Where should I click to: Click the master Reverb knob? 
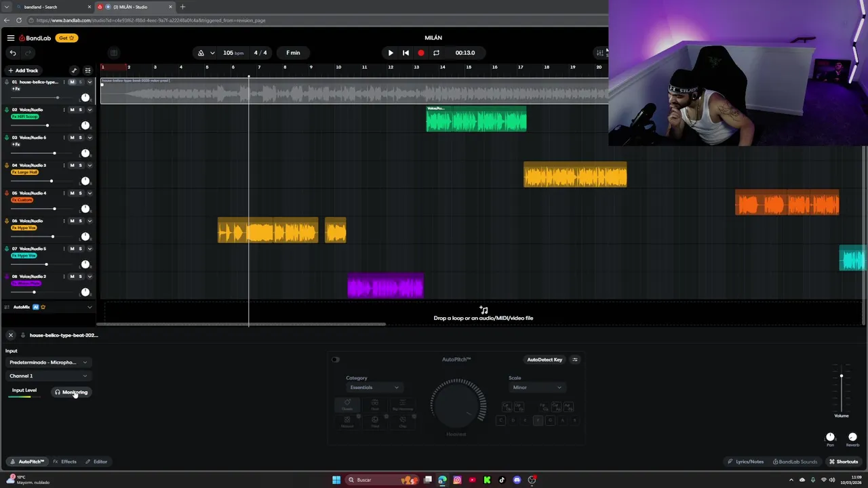pos(852,437)
